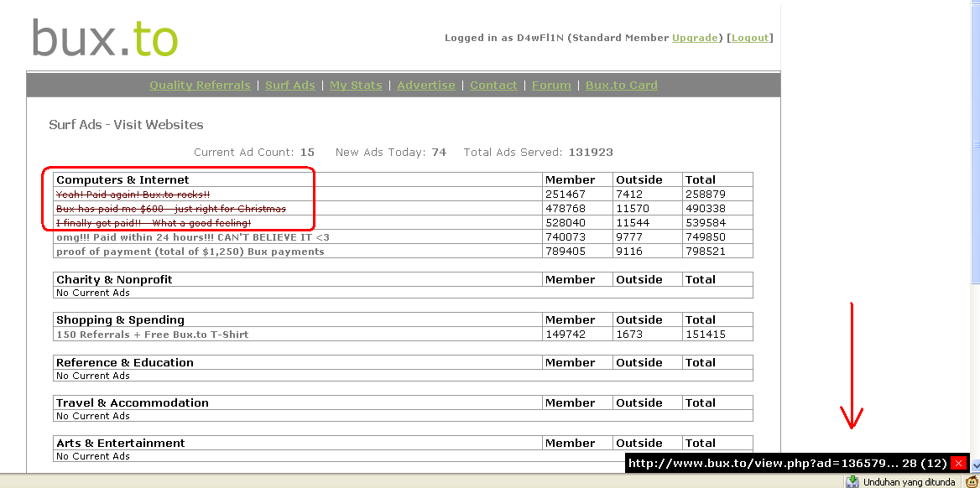Click the URL text in black tooltip
This screenshot has width=980, height=488.
coord(788,464)
